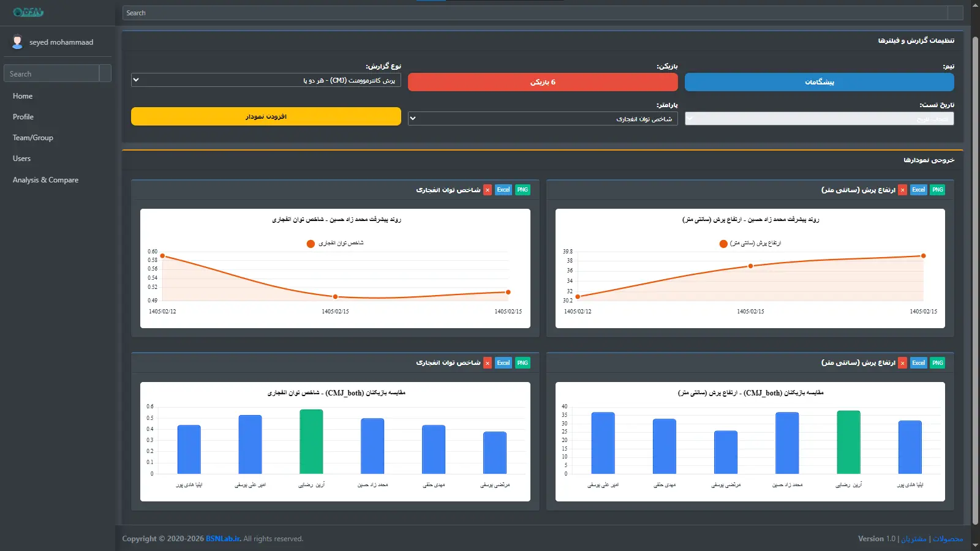Close the bottom-left explosive power bar chart
The image size is (980, 551).
[488, 363]
